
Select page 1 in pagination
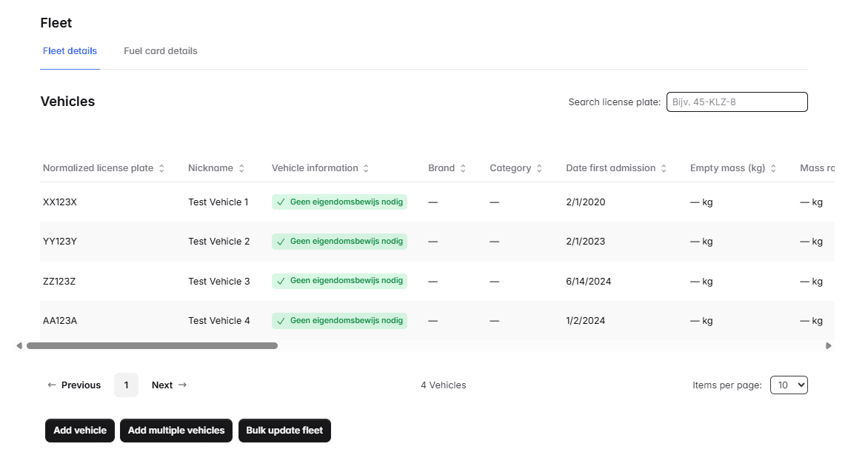pyautogui.click(x=126, y=385)
